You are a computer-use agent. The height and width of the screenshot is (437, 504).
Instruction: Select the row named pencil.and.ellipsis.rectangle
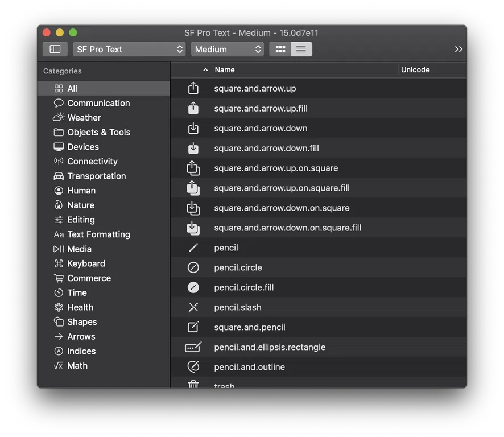coord(318,347)
